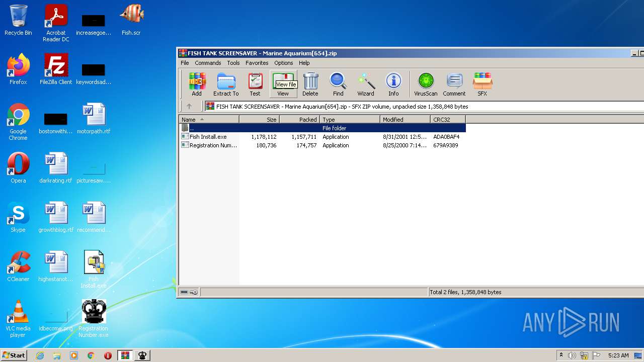Sort by the Modified column header
Viewport: 644px width, 362px height.
point(406,120)
